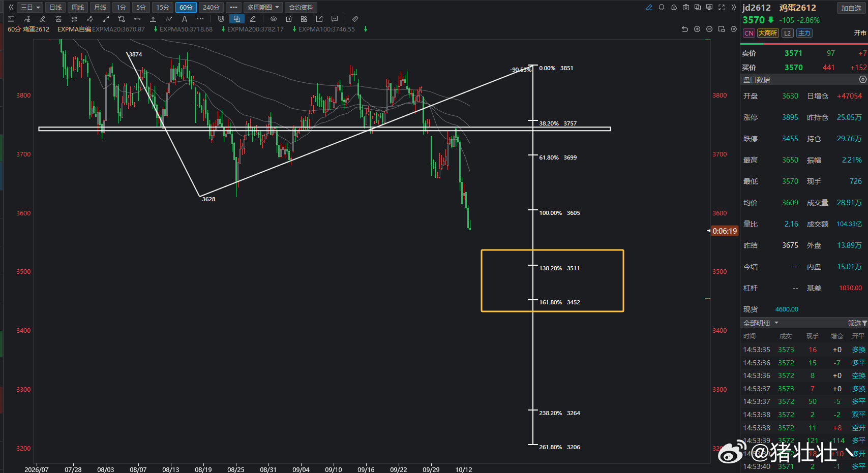Viewport: 868px width, 473px height.
Task: Open 合约资料 contract info
Action: [x=301, y=7]
